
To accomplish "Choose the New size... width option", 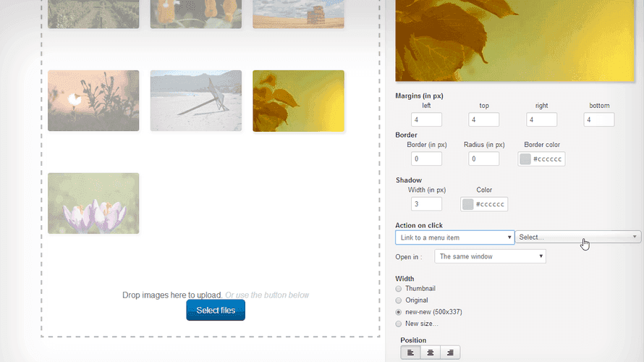I will (x=399, y=324).
